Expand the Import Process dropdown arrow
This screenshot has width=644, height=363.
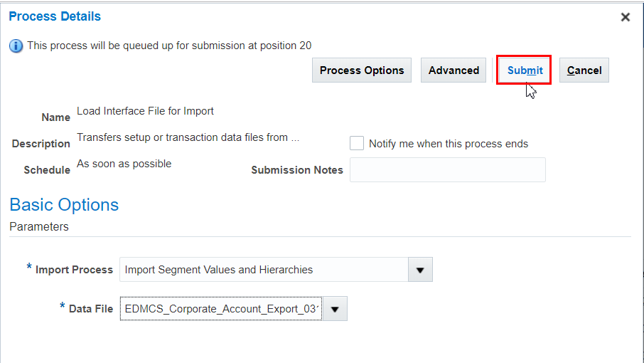(x=420, y=270)
